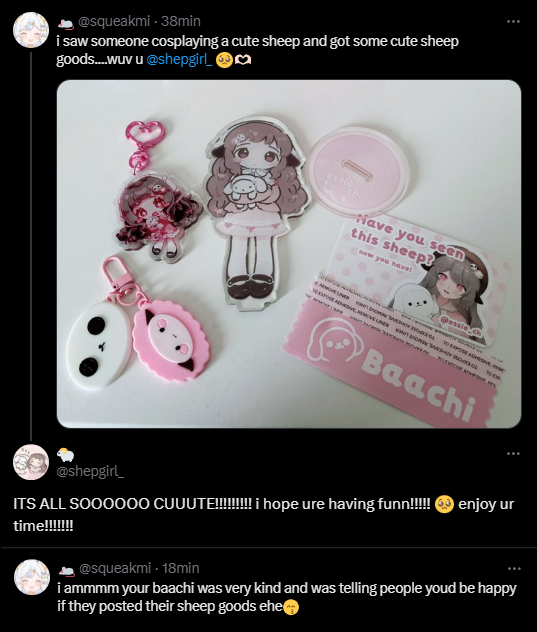Click the heart hands emoji in the first tweet
This screenshot has width=537, height=632.
pyautogui.click(x=243, y=60)
